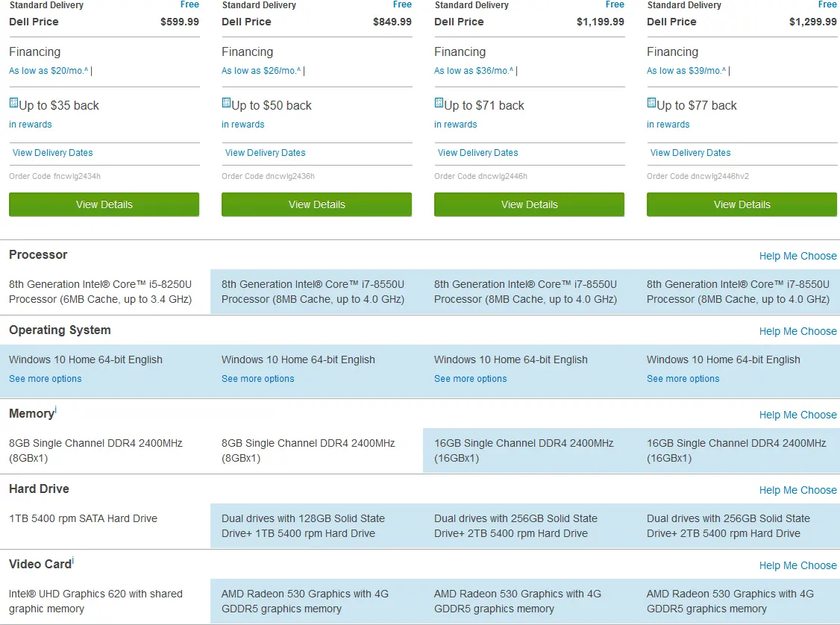840x625 pixels.
Task: Open Help Me Choose for Operating System
Action: (797, 331)
